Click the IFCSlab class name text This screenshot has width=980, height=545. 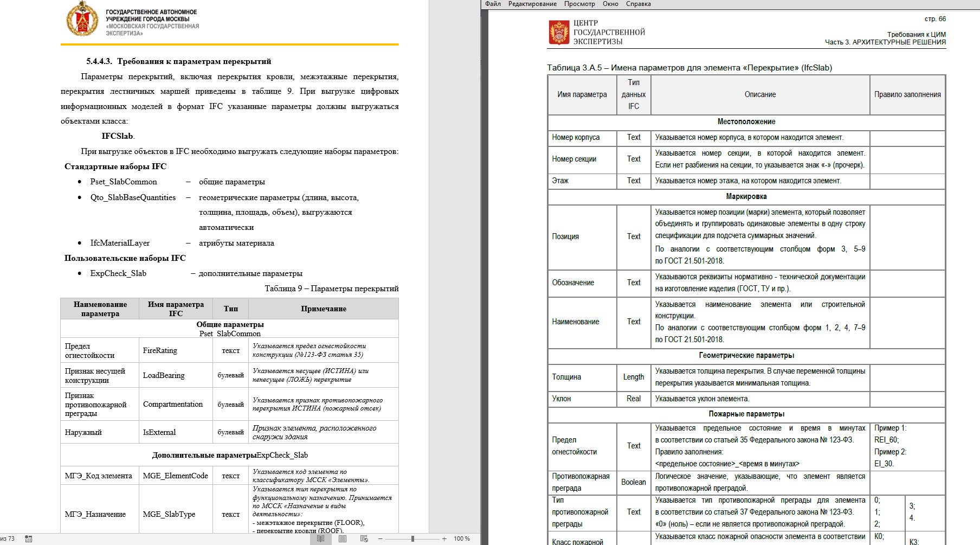118,136
